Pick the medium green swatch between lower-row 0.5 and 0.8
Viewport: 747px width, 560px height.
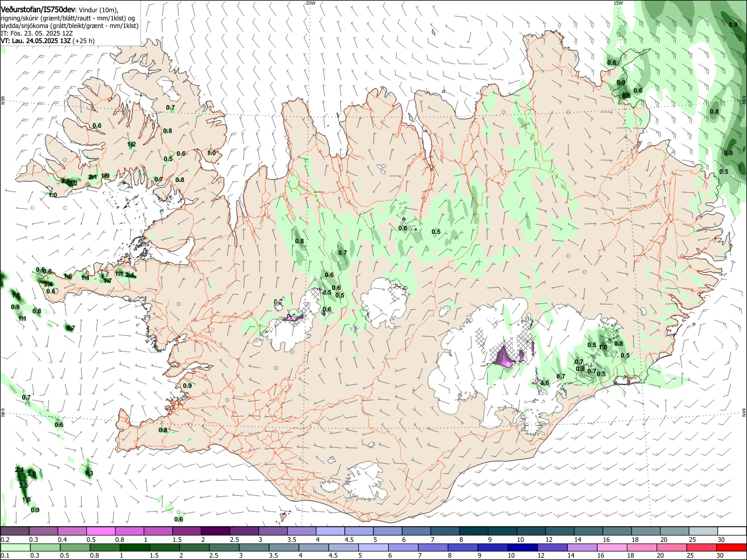(x=75, y=547)
